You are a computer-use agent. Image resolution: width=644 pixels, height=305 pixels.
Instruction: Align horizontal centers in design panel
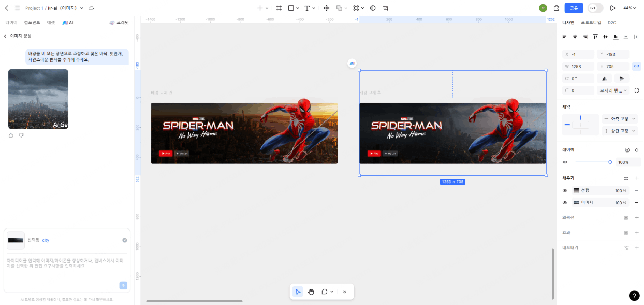[575, 37]
